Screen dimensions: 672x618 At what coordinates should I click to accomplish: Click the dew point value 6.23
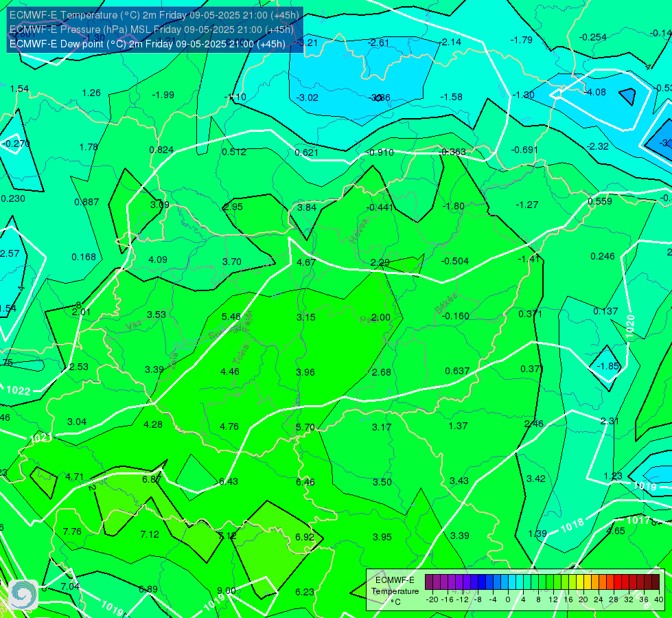(x=305, y=593)
